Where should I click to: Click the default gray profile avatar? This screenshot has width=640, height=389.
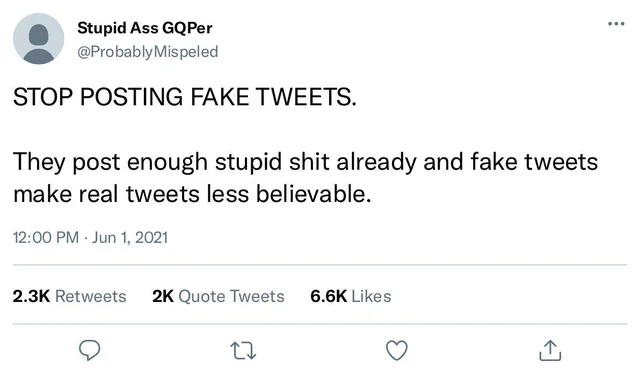tap(38, 38)
